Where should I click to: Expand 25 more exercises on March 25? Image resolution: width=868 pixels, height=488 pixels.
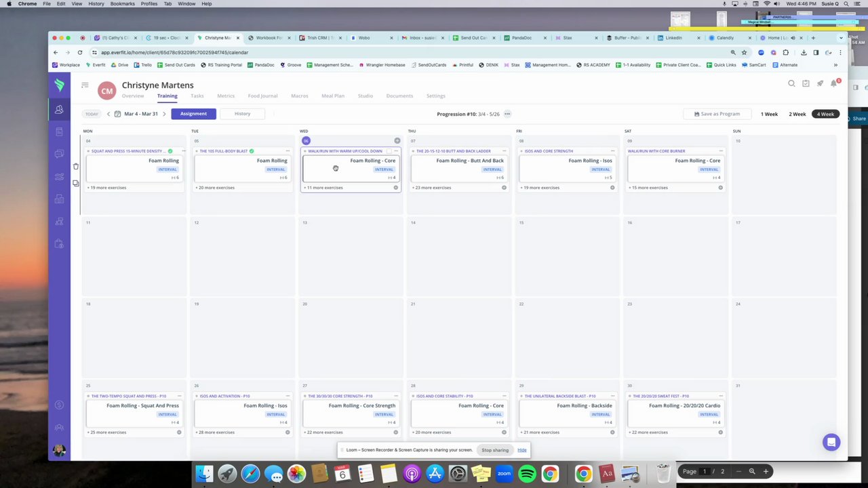(107, 432)
